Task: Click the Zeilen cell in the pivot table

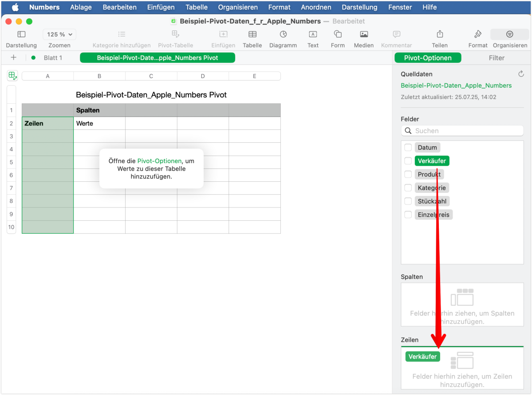Action: click(x=47, y=123)
